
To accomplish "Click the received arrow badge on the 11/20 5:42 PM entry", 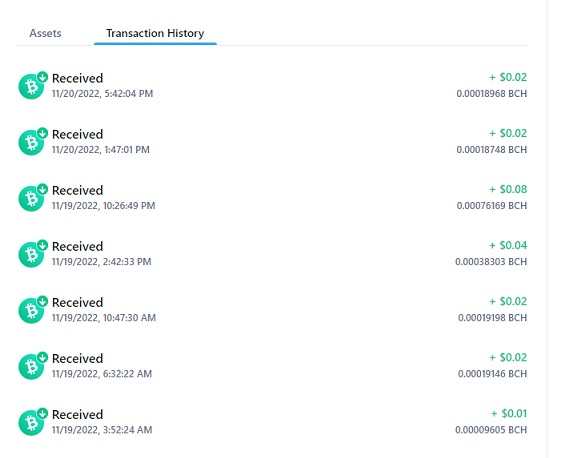I will [x=42, y=77].
